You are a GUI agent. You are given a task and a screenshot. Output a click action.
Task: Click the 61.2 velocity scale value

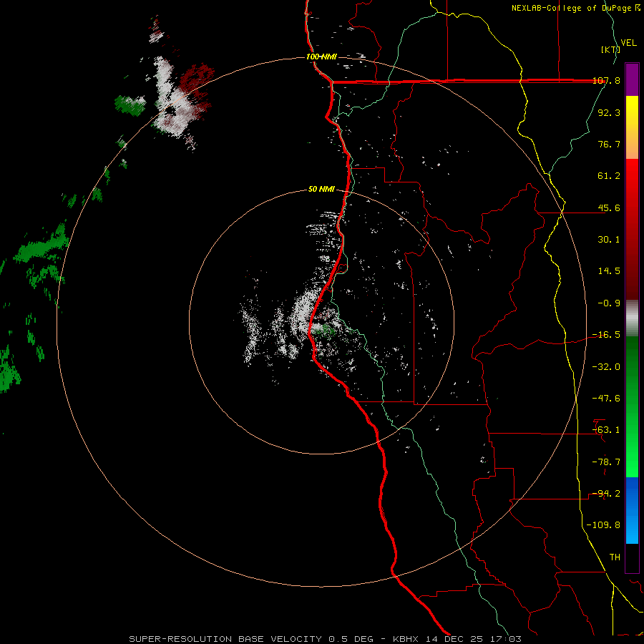pyautogui.click(x=609, y=176)
